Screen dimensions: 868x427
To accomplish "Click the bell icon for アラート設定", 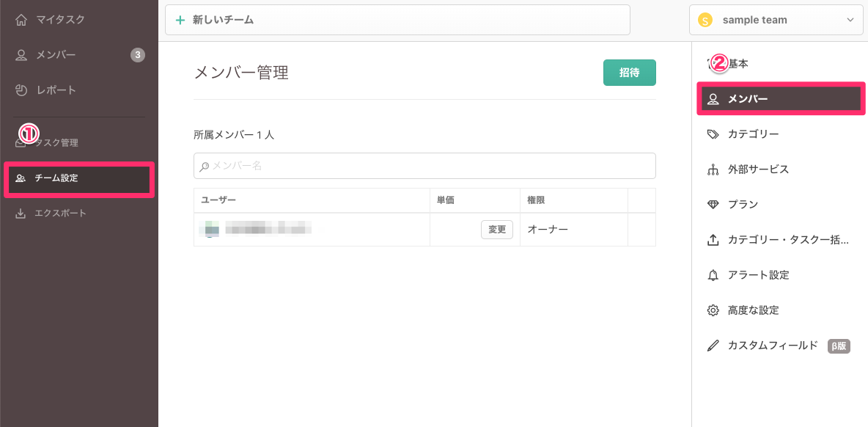I will click(x=713, y=275).
